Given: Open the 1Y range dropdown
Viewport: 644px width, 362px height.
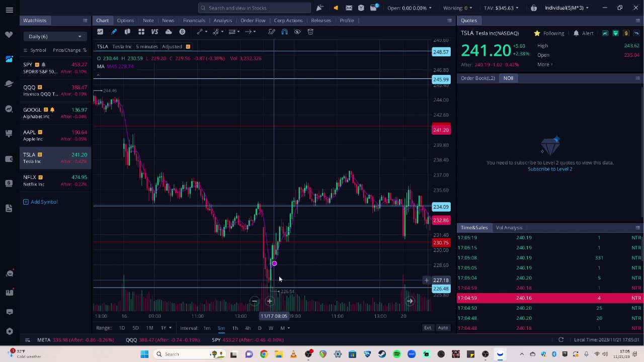Looking at the screenshot, I should click(x=166, y=328).
